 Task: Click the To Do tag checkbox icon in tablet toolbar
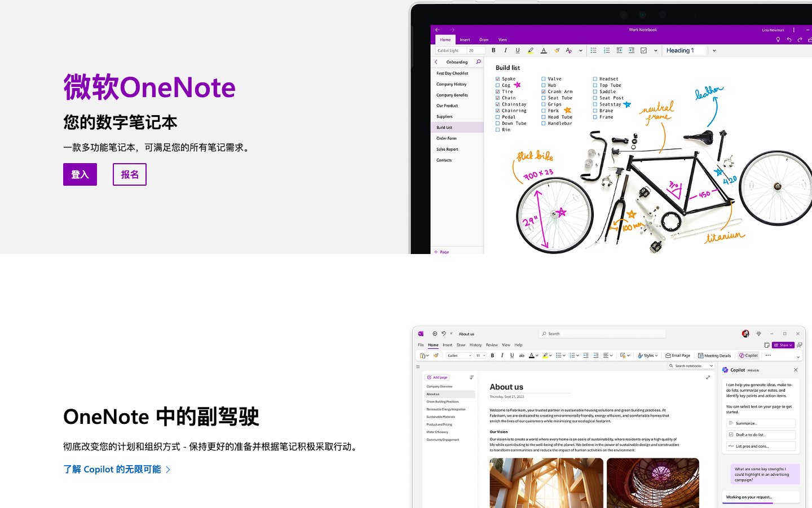[x=643, y=50]
